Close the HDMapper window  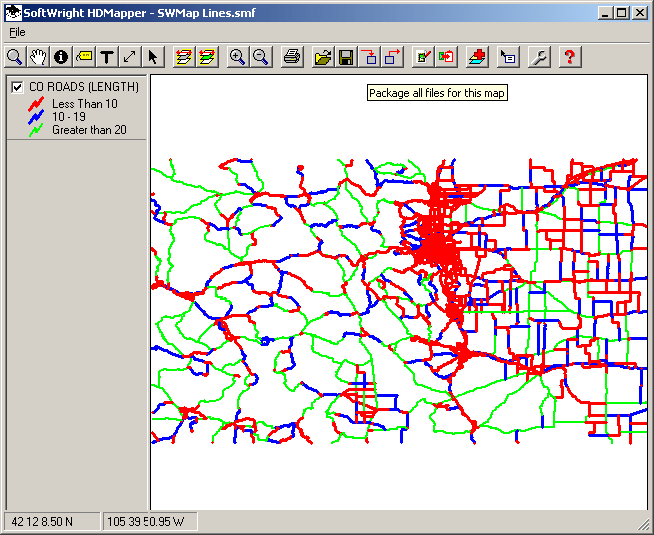pos(639,13)
